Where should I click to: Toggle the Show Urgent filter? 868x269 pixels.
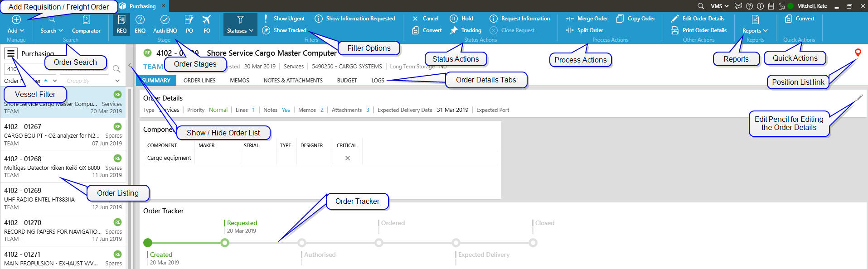point(285,19)
